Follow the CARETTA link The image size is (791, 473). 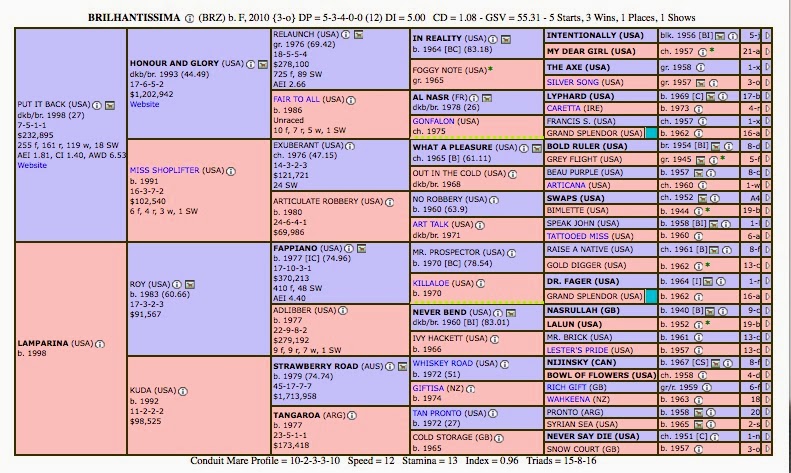coord(563,108)
